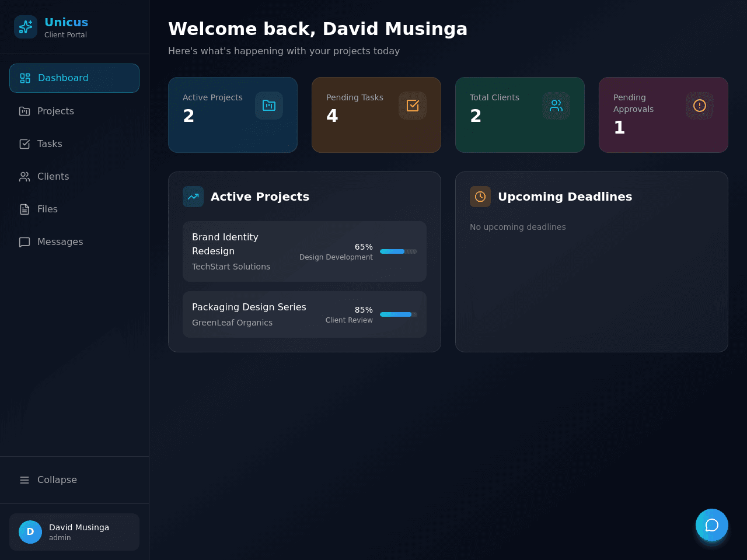
Task: Click the Dashboard grid icon in sidebar
Action: 25,78
